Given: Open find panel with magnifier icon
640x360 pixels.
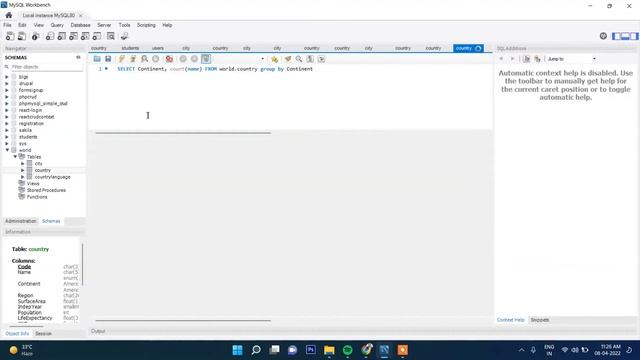Looking at the screenshot, I should point(299,59).
